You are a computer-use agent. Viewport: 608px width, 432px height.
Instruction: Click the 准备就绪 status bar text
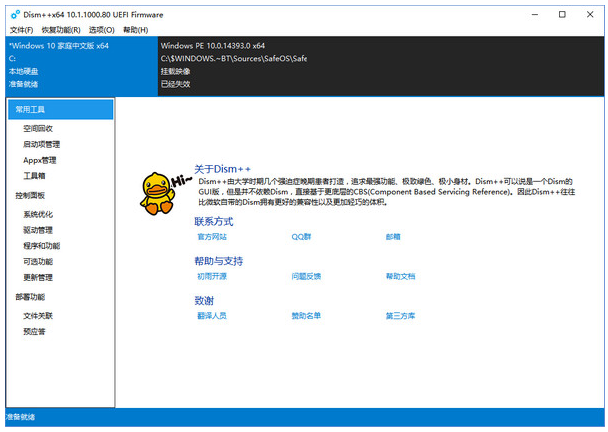click(x=20, y=417)
